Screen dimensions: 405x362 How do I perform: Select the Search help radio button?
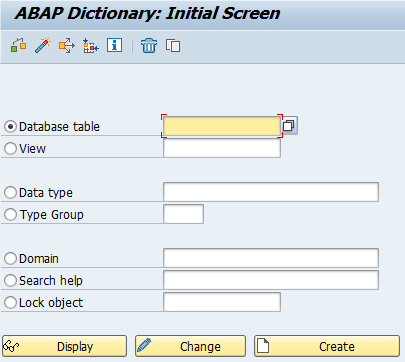pyautogui.click(x=10, y=280)
